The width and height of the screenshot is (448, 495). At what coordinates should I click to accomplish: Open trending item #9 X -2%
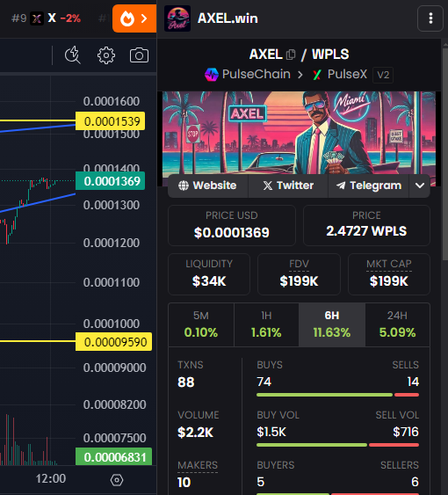46,18
